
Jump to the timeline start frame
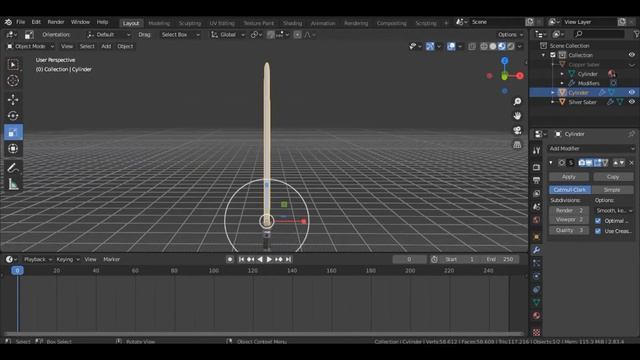(x=241, y=260)
